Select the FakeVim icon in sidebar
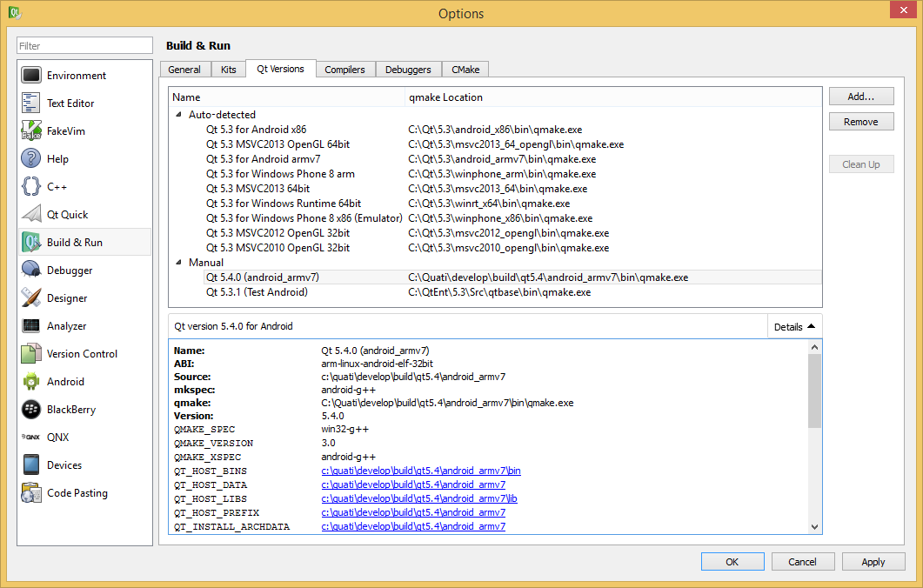Viewport: 923px width, 588px height. point(31,131)
